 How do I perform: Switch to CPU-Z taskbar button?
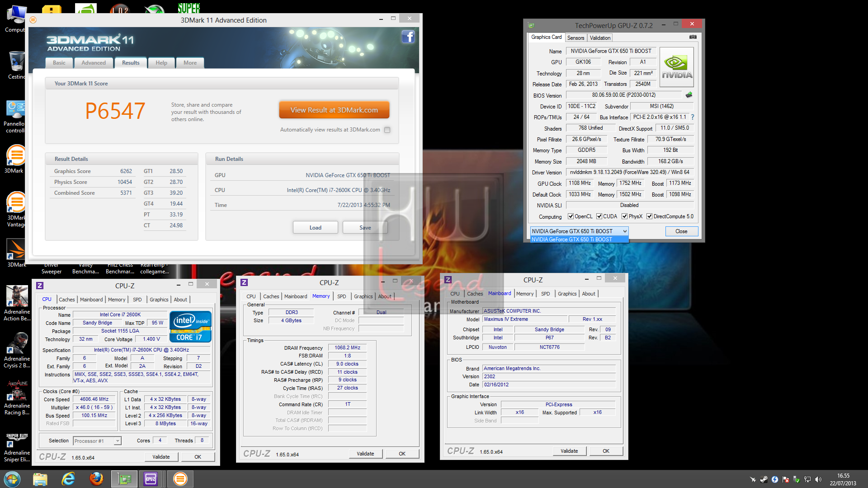151,479
